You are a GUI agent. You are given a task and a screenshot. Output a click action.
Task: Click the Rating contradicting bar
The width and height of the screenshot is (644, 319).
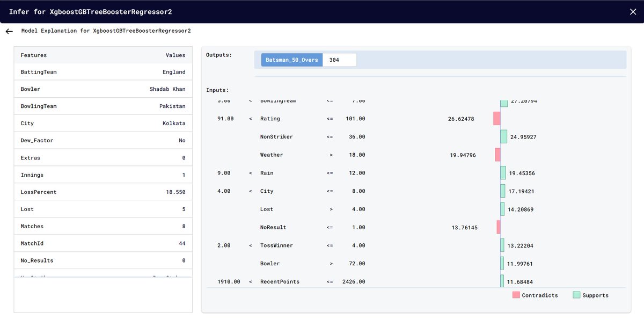click(496, 118)
